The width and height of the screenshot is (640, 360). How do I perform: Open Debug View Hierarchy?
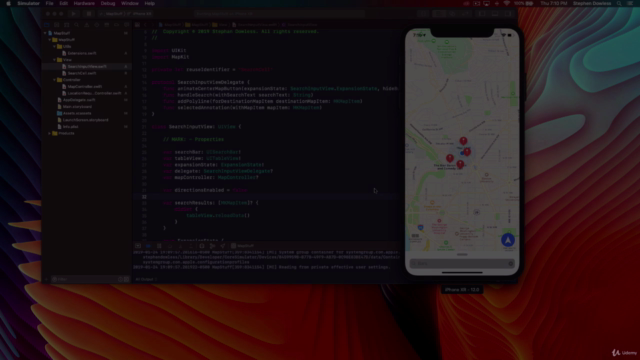pos(202,246)
